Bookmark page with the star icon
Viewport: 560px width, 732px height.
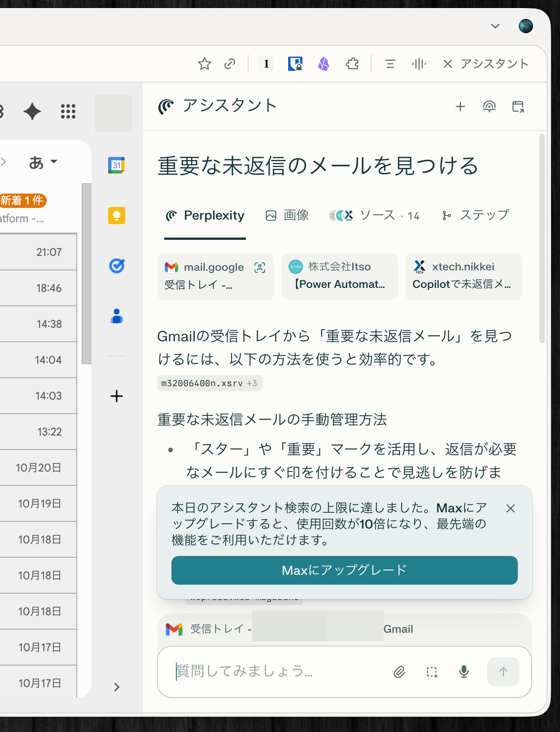click(205, 64)
